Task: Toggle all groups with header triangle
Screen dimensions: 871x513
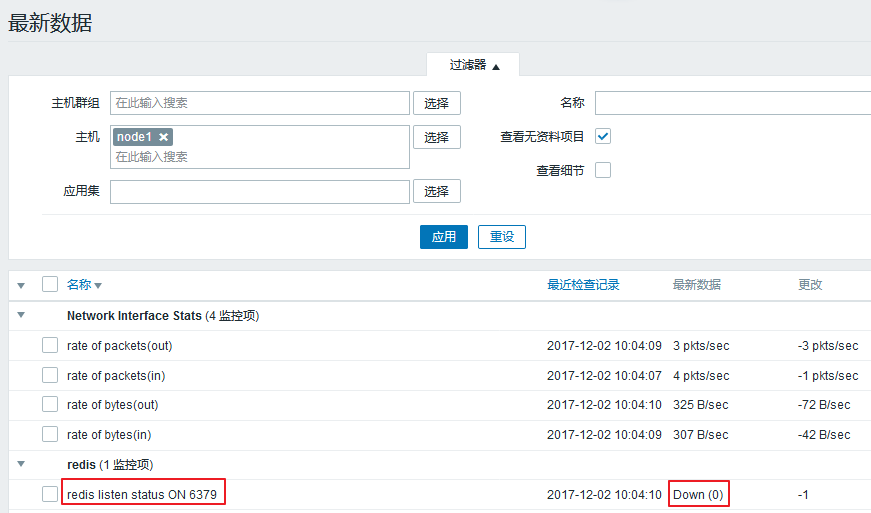Action: coord(21,286)
